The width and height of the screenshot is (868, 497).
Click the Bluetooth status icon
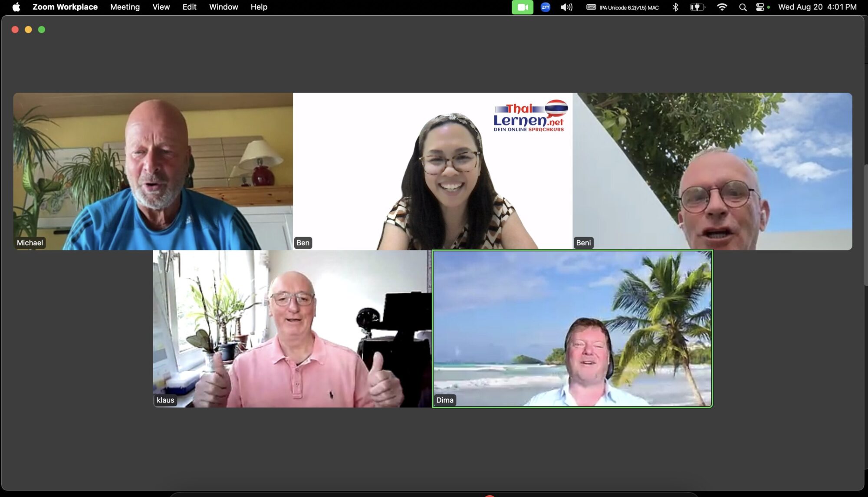pos(675,7)
